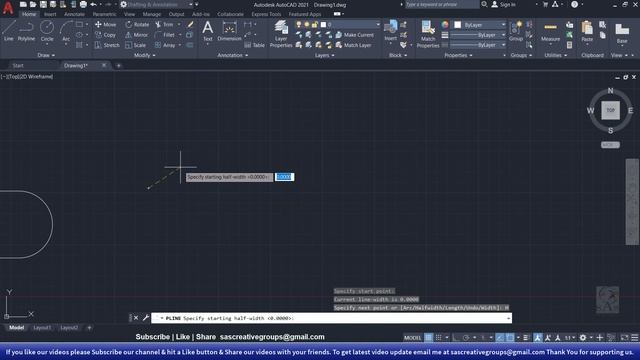Image resolution: width=640 pixels, height=360 pixels.
Task: Click the Insert block tool
Action: [391, 31]
